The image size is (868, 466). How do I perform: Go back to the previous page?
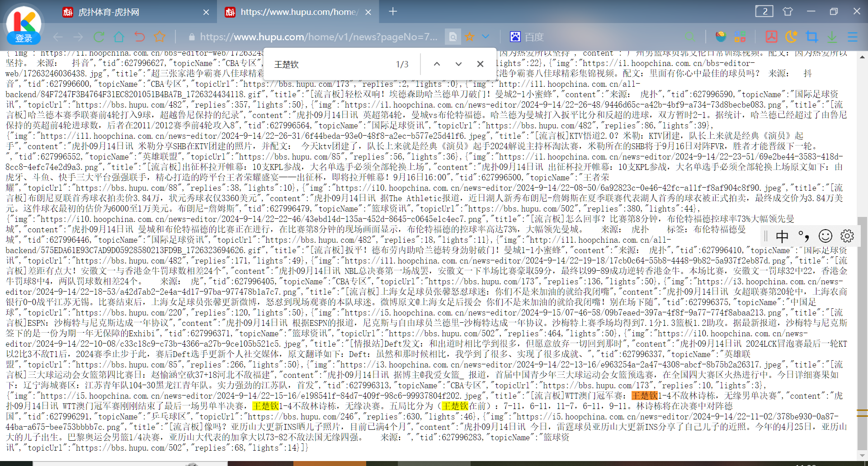58,37
